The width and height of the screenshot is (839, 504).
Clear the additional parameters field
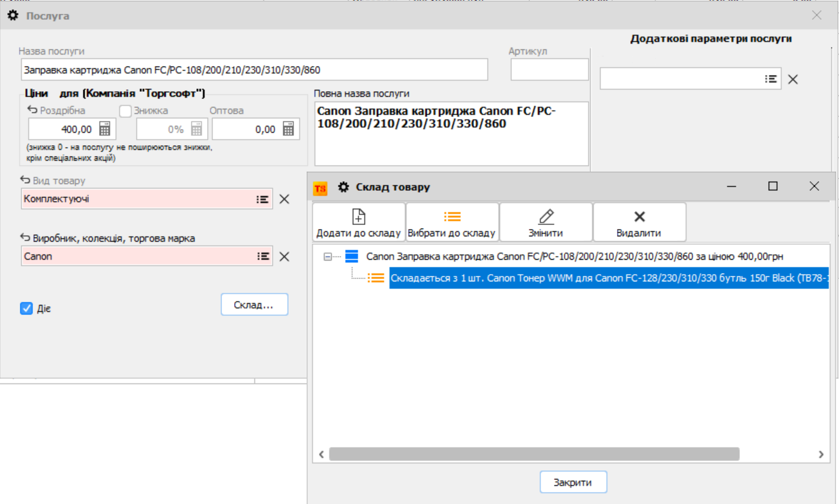[793, 79]
